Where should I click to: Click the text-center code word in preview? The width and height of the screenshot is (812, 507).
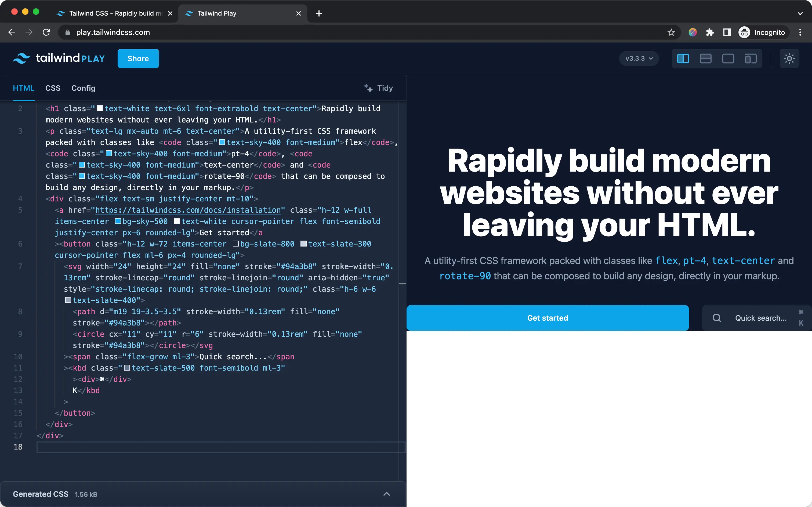(x=743, y=260)
